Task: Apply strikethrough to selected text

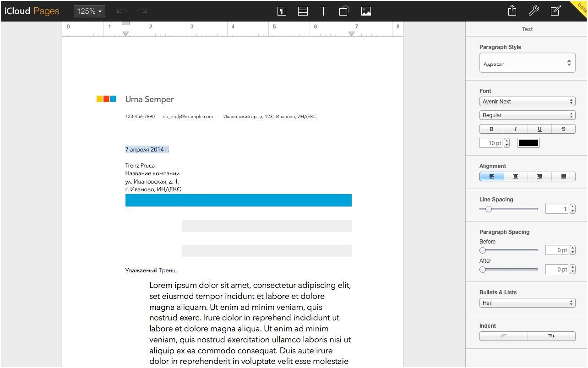Action: point(564,129)
